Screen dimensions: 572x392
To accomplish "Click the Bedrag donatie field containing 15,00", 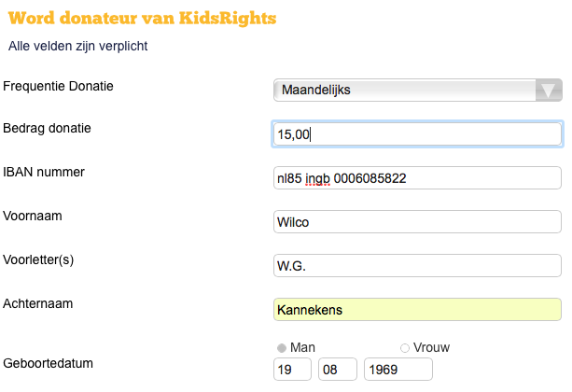I will [417, 134].
